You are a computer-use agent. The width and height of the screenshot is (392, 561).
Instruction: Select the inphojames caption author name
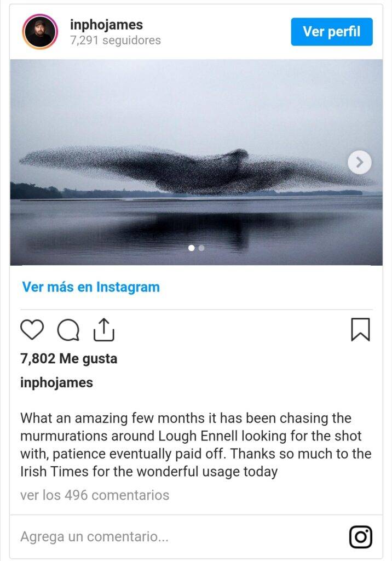tap(56, 382)
